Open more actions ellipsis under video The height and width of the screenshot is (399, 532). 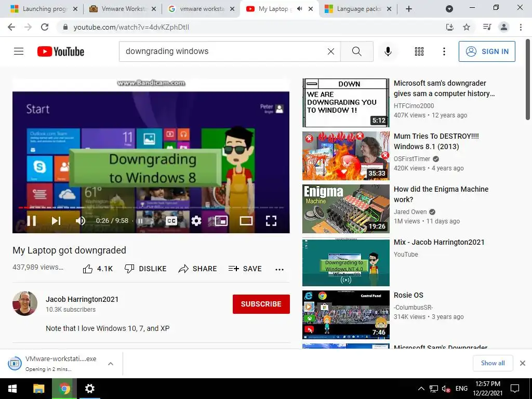pyautogui.click(x=279, y=270)
